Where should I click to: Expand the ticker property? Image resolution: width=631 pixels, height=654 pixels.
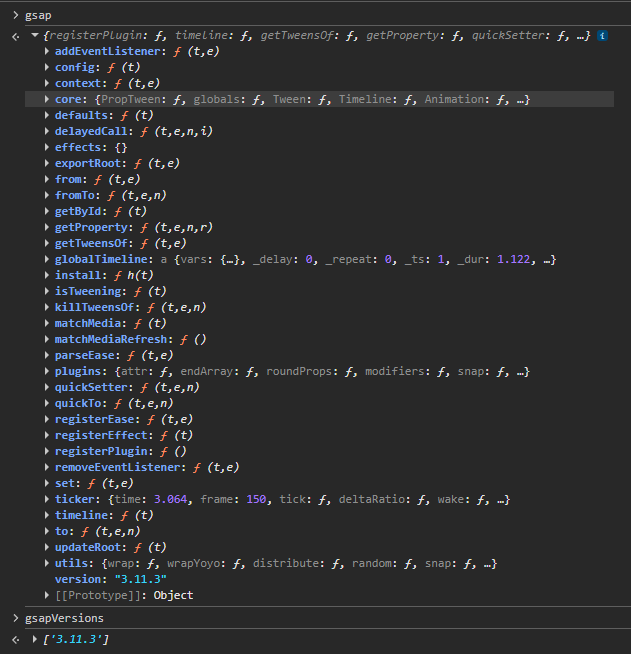(x=47, y=499)
